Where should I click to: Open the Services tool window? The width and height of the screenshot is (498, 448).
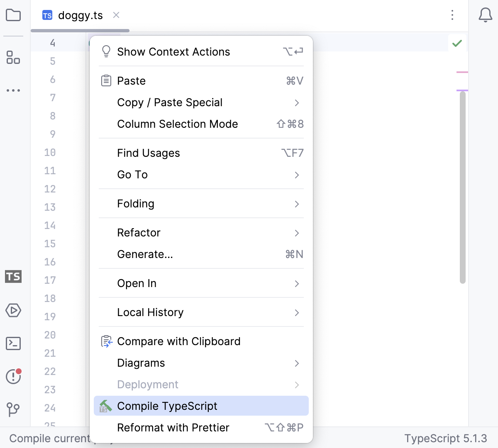pos(13,311)
